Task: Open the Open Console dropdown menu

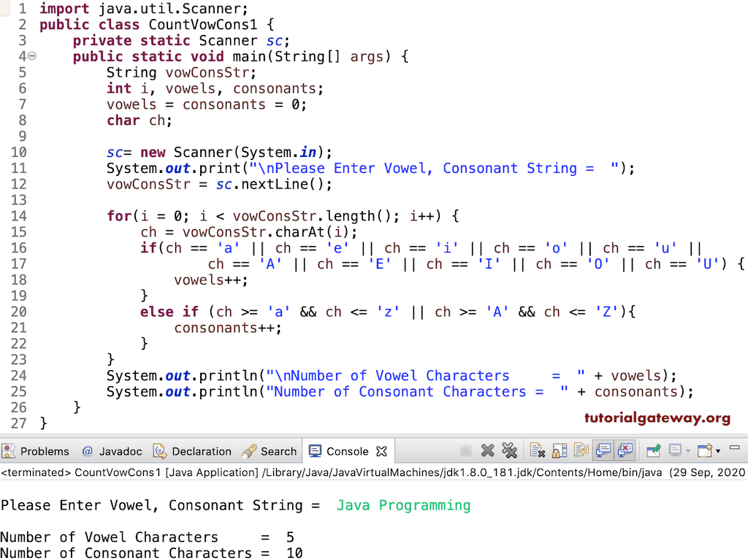Action: click(x=717, y=450)
